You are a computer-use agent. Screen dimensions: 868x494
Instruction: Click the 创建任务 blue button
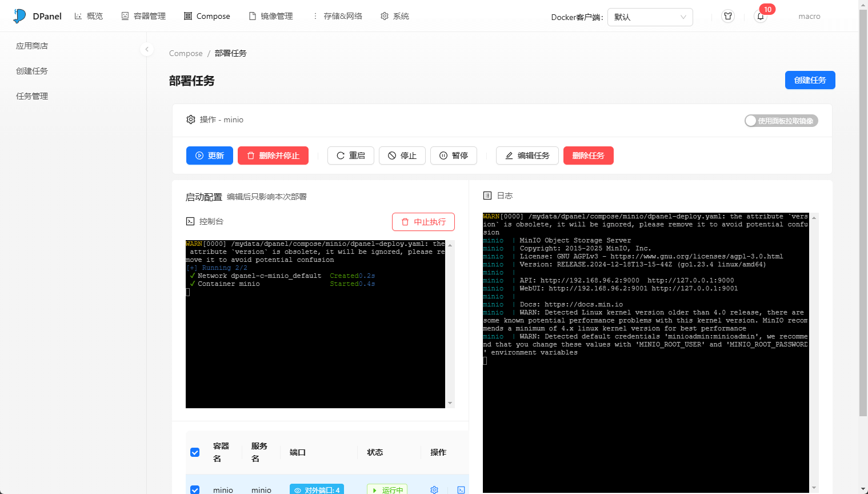point(810,80)
